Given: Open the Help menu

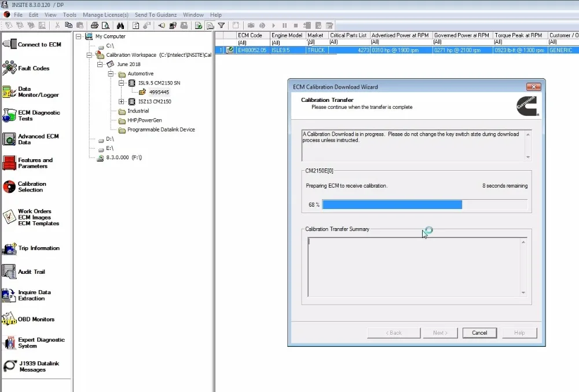Looking at the screenshot, I should tap(215, 14).
